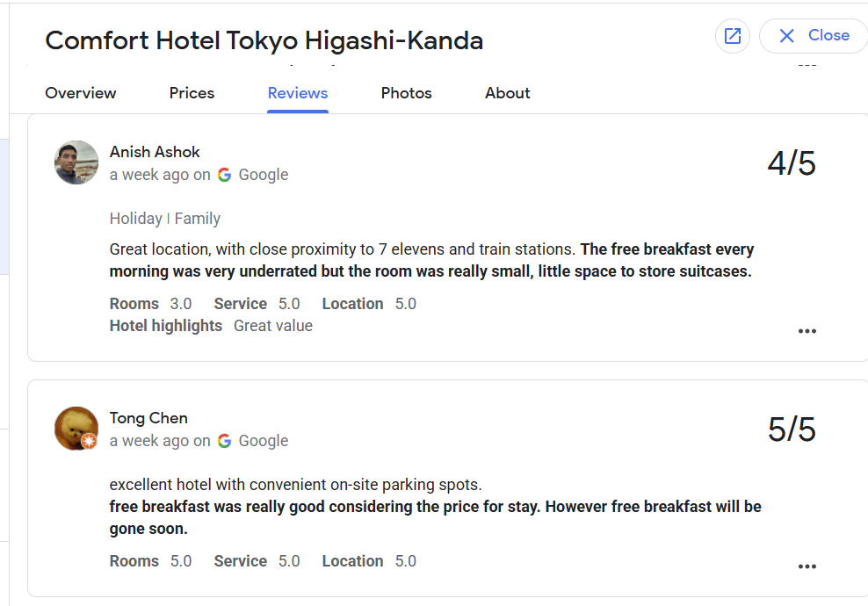The width and height of the screenshot is (868, 606).
Task: Open more options for Anish Ashok's review
Action: 807,331
